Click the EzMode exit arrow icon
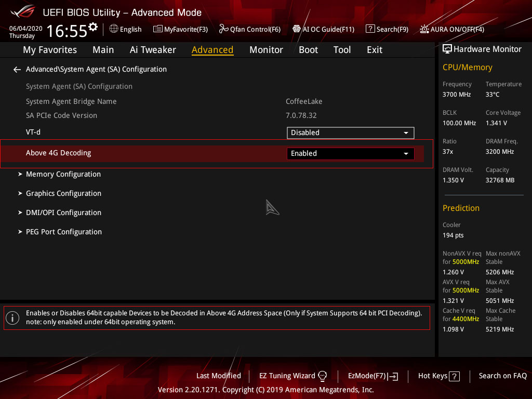Screen dimensions: 532x399 [393, 376]
